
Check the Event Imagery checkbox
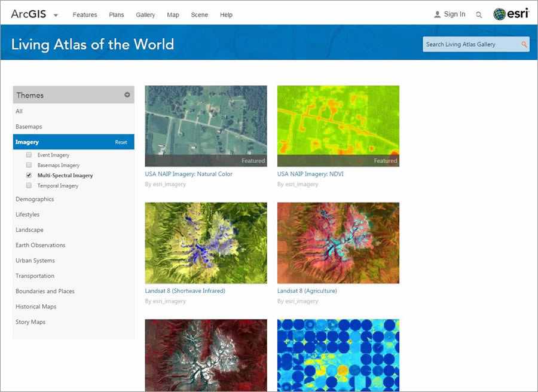(x=29, y=155)
